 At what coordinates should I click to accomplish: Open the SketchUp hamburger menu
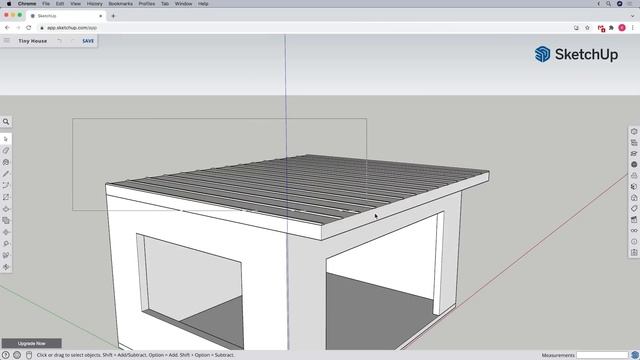7,41
